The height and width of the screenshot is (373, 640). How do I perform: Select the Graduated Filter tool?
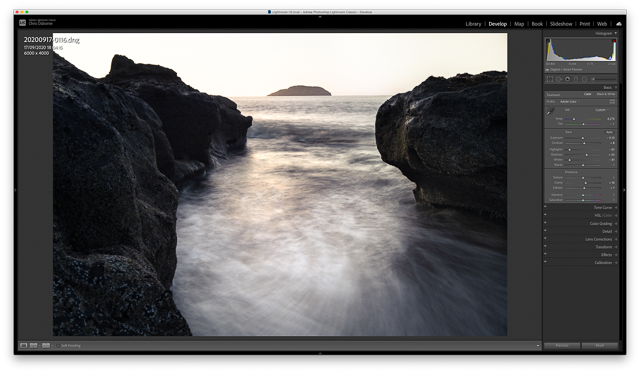click(576, 79)
